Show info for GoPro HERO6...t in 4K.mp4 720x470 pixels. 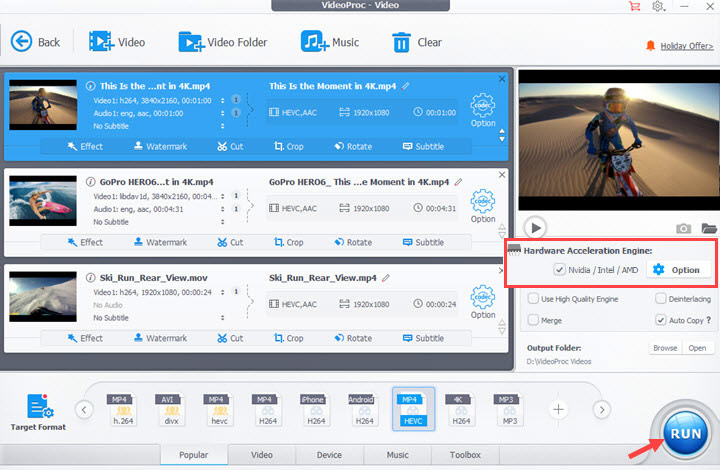click(91, 182)
